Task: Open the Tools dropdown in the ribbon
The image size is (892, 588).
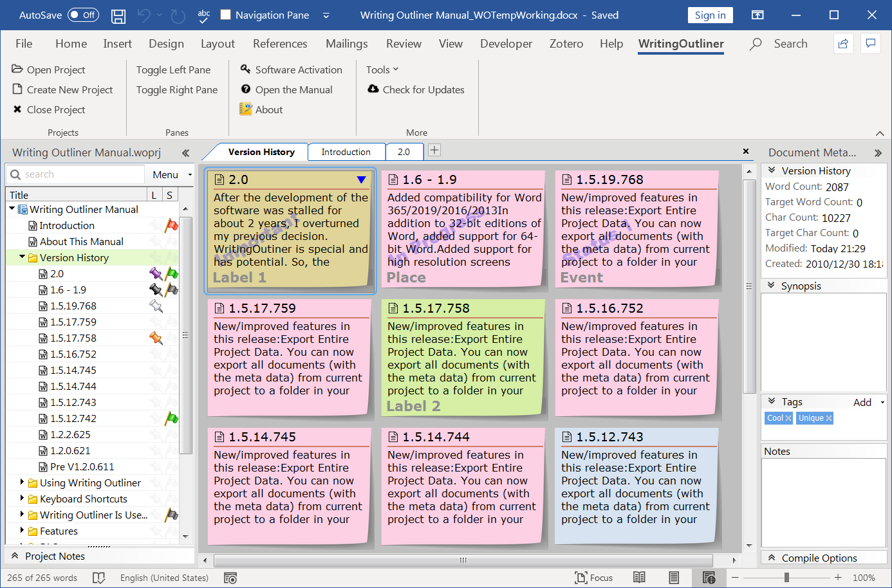Action: click(382, 69)
